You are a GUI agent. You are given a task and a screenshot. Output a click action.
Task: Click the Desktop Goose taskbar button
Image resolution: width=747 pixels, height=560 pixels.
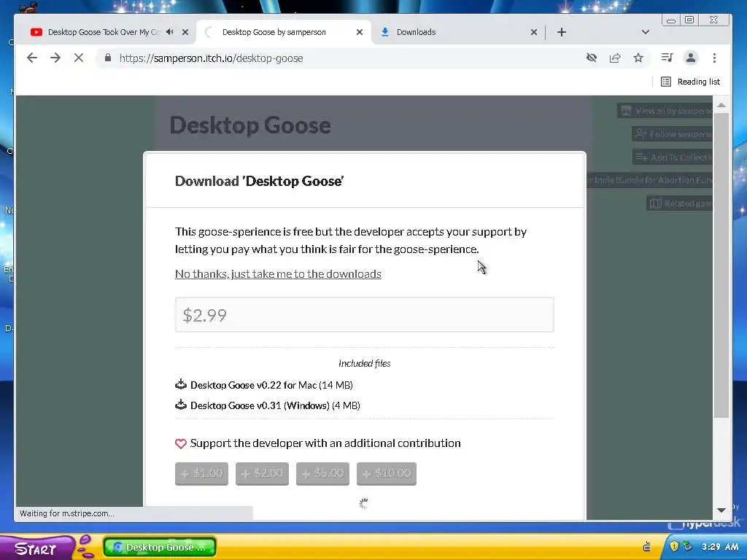[160, 547]
